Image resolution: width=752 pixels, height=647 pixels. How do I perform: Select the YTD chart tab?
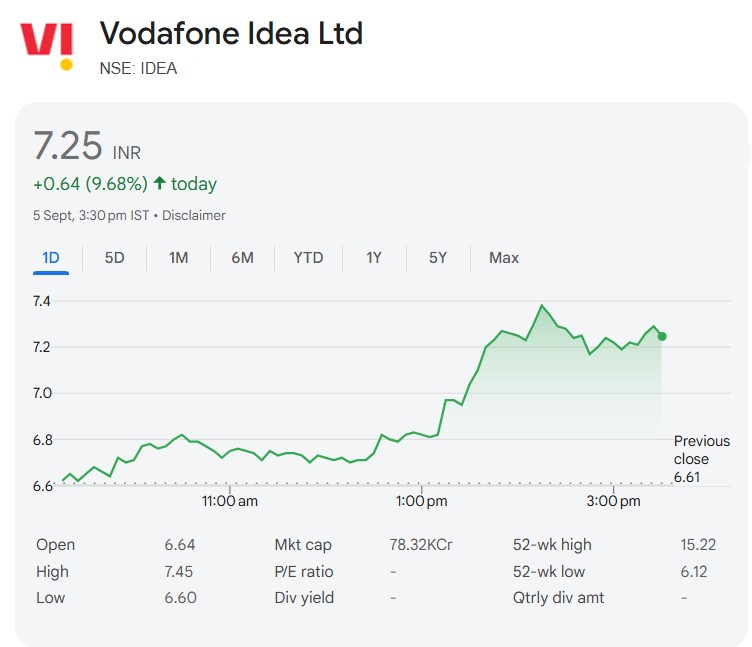tap(308, 258)
